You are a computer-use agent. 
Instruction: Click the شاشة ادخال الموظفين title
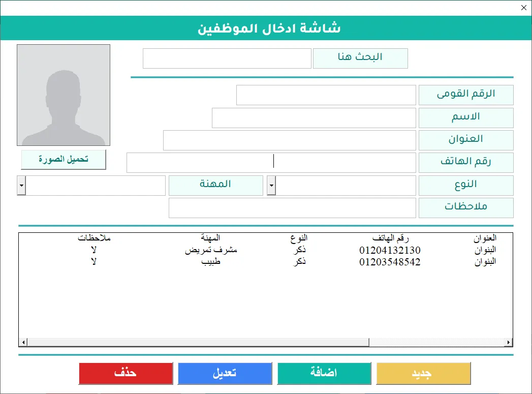269,28
